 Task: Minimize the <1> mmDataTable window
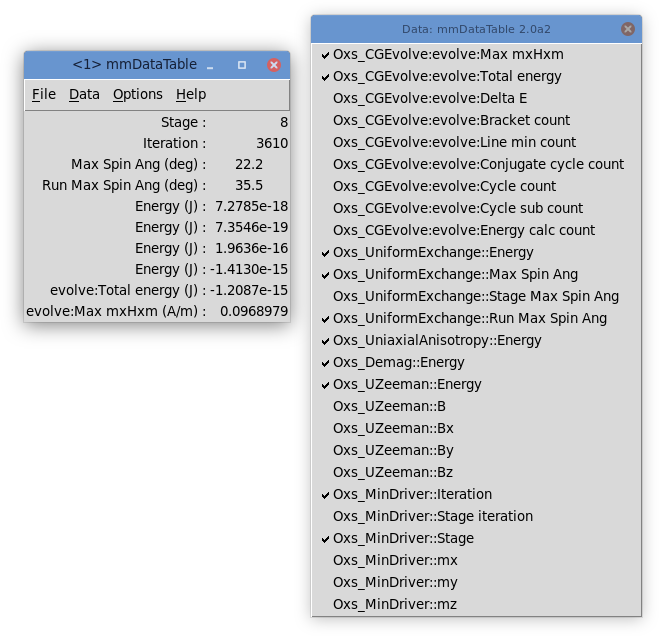(x=210, y=65)
